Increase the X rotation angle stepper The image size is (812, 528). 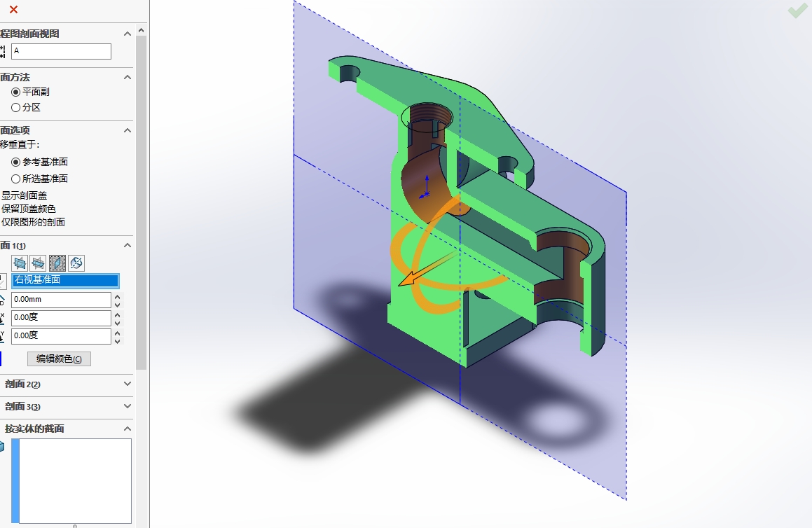[118, 314]
